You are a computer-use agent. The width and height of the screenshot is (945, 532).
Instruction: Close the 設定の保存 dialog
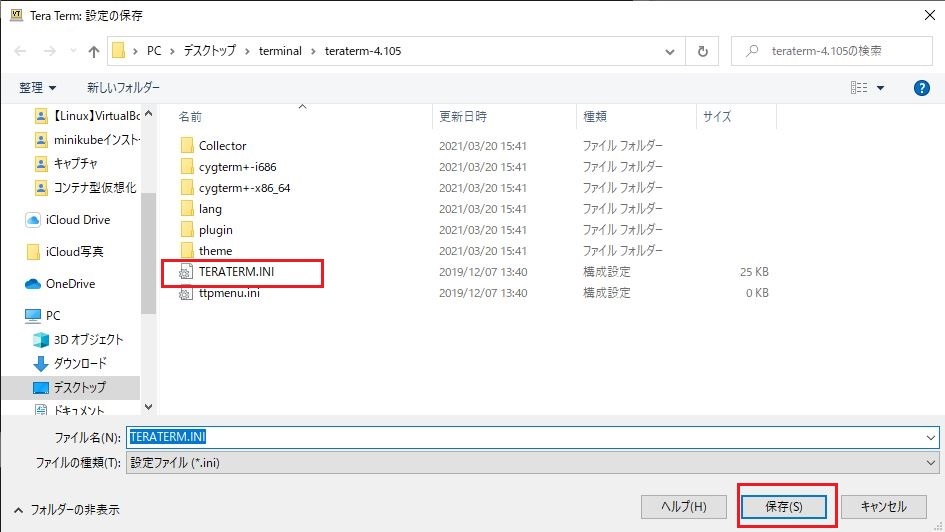(930, 15)
